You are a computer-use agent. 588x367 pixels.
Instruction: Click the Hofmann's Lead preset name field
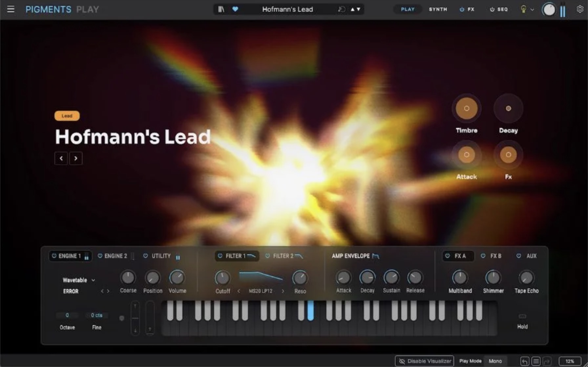pyautogui.click(x=287, y=9)
